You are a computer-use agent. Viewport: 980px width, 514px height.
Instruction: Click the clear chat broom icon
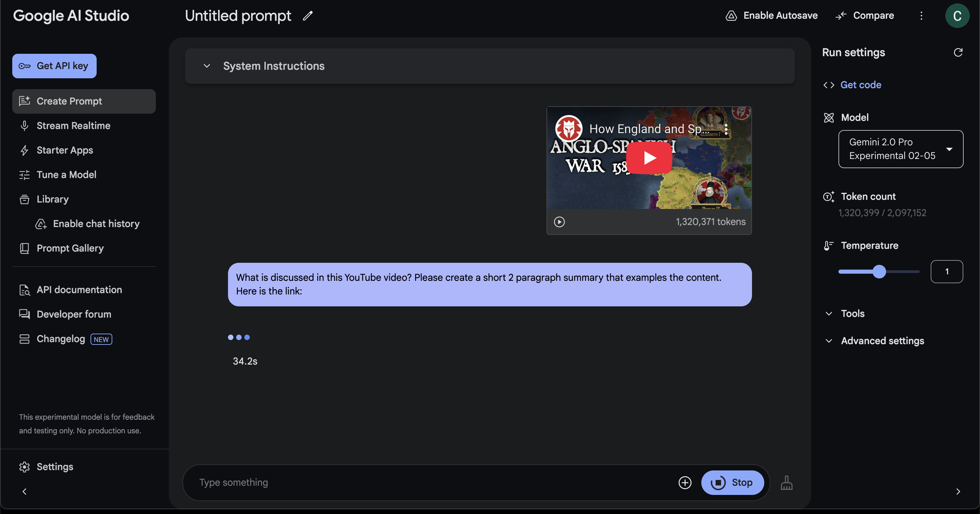point(786,482)
